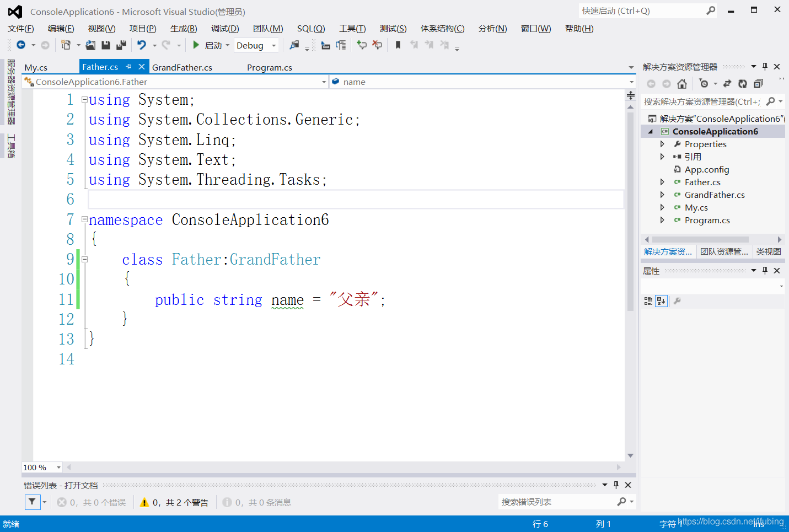
Task: Refresh the Solution Explorer
Action: 743,84
